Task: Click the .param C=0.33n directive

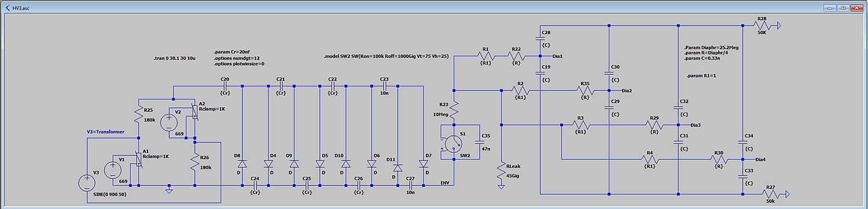Action: (x=702, y=58)
